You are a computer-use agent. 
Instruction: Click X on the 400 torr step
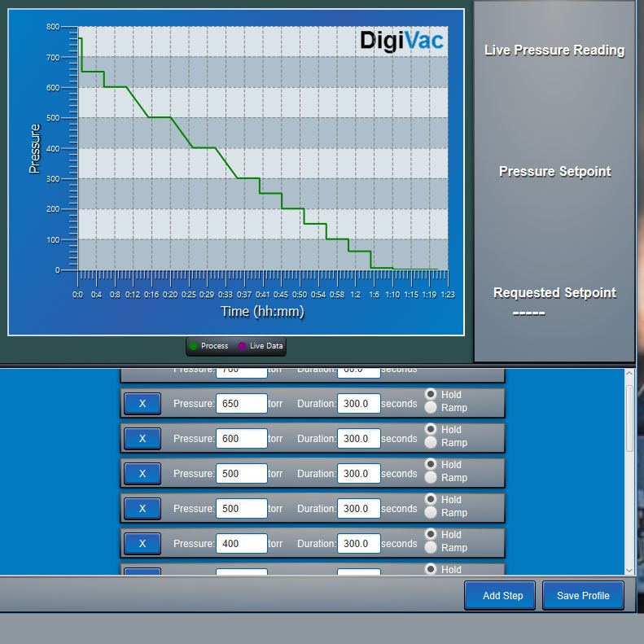(x=142, y=543)
